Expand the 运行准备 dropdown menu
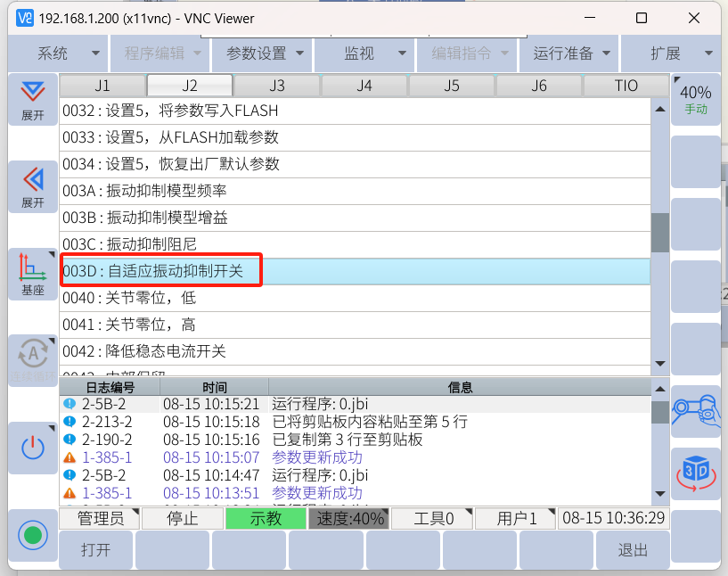Viewport: 728px width, 576px height. [x=571, y=53]
